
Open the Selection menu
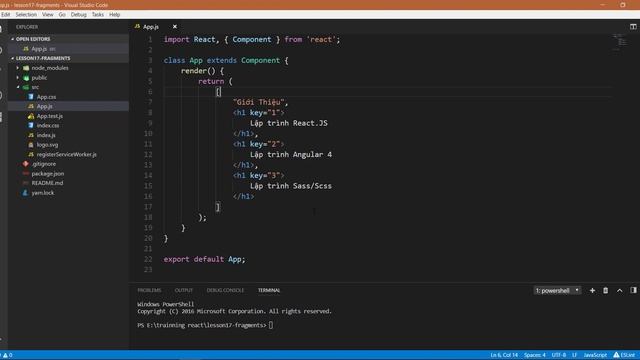point(26,14)
